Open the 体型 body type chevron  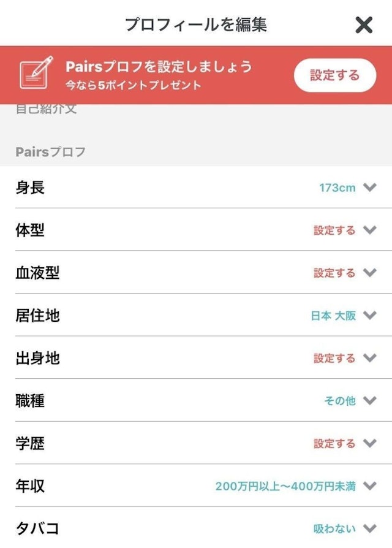(369, 230)
